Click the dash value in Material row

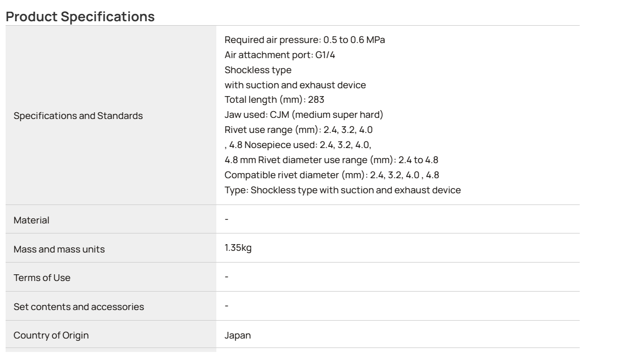(x=226, y=219)
